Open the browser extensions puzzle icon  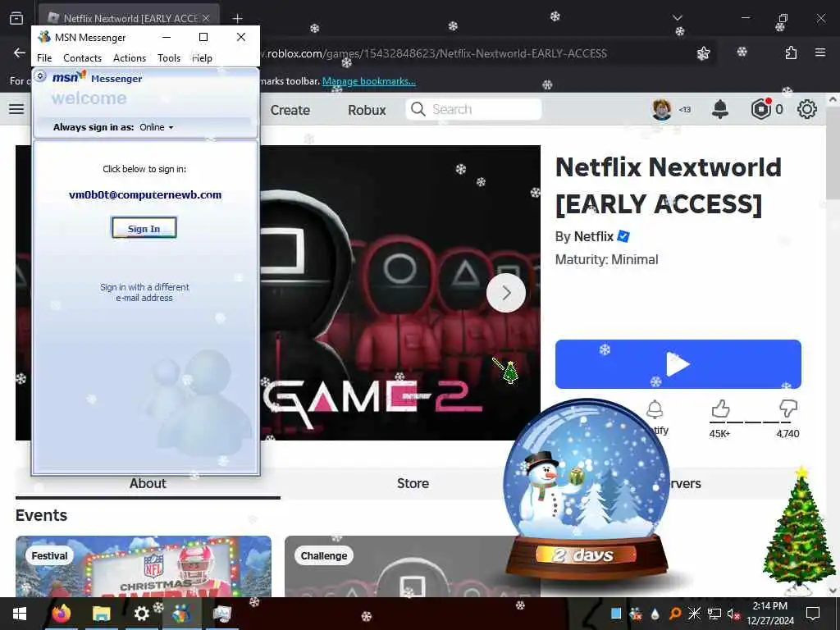pyautogui.click(x=791, y=53)
